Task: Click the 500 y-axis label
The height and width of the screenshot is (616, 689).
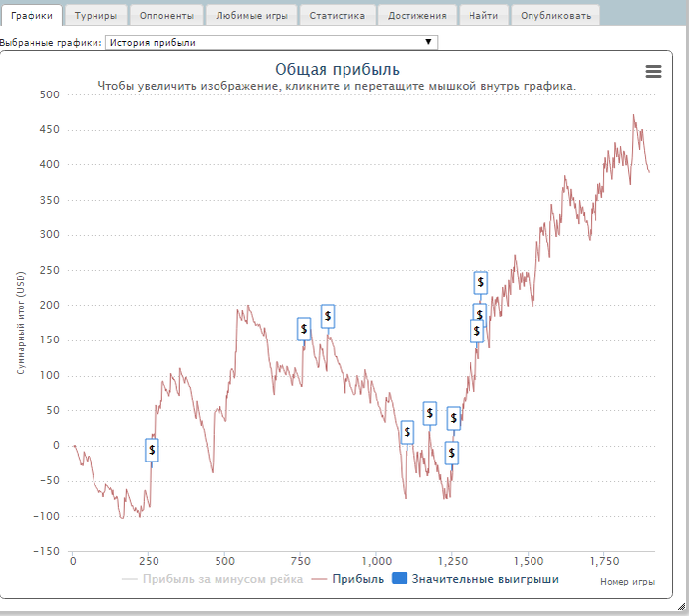Action: pyautogui.click(x=49, y=94)
